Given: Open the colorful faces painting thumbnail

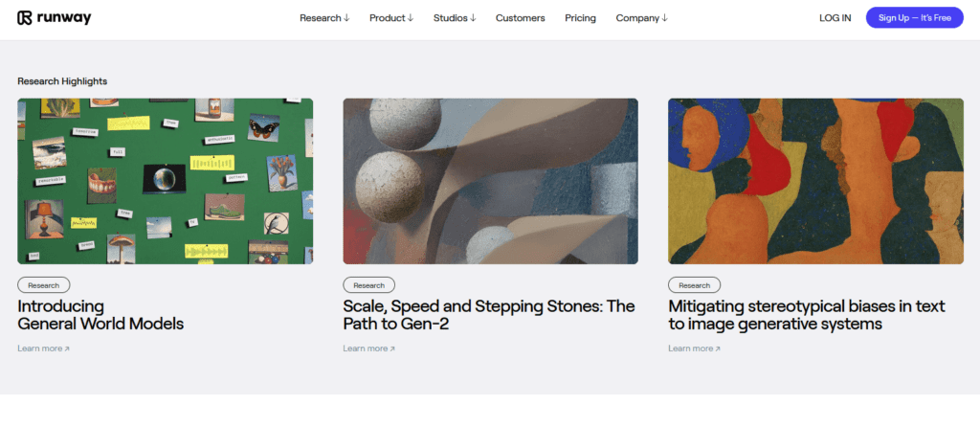Looking at the screenshot, I should click(x=815, y=181).
